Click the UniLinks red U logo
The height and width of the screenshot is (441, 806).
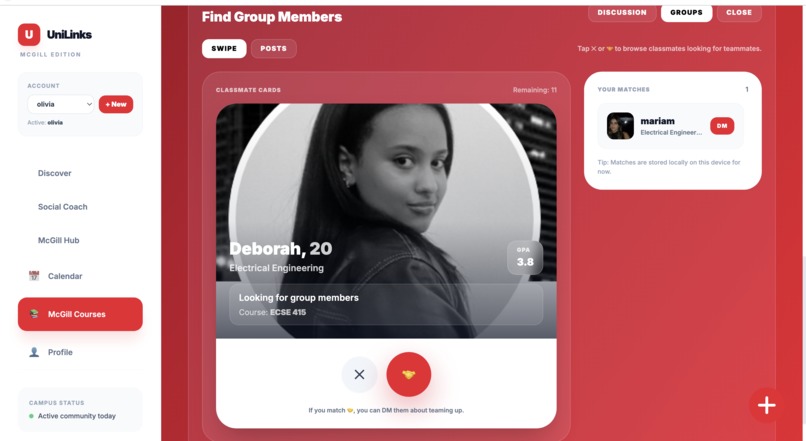(29, 34)
